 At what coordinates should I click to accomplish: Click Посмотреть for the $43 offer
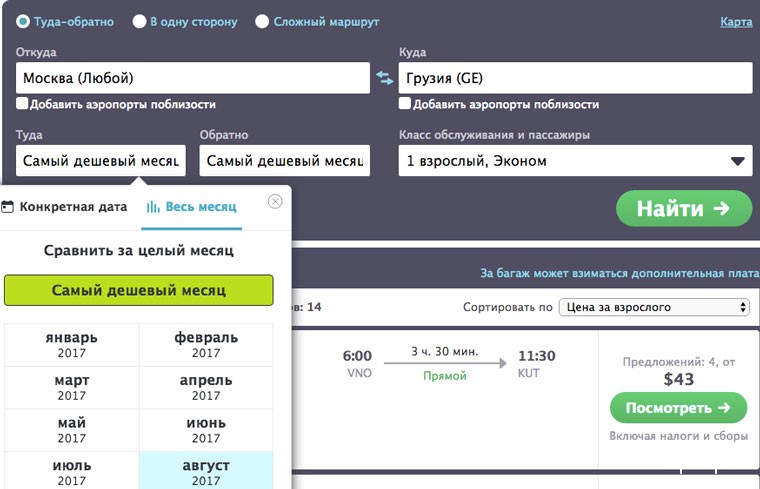pos(678,408)
